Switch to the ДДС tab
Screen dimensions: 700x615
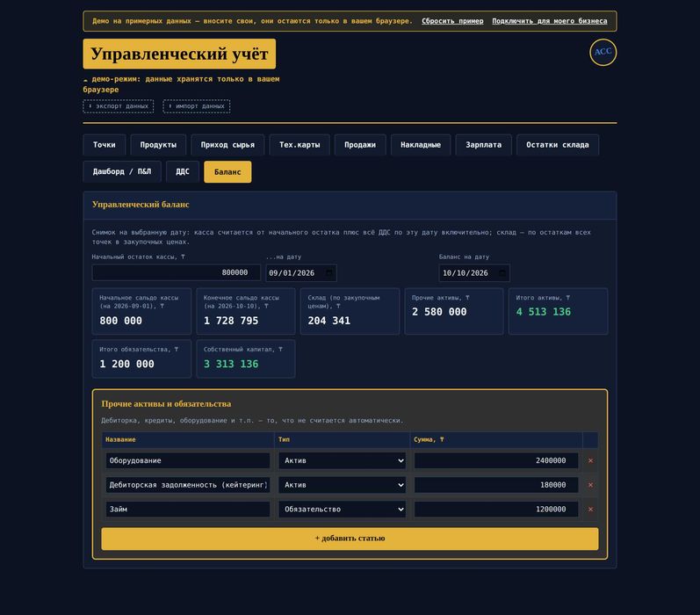tap(182, 171)
